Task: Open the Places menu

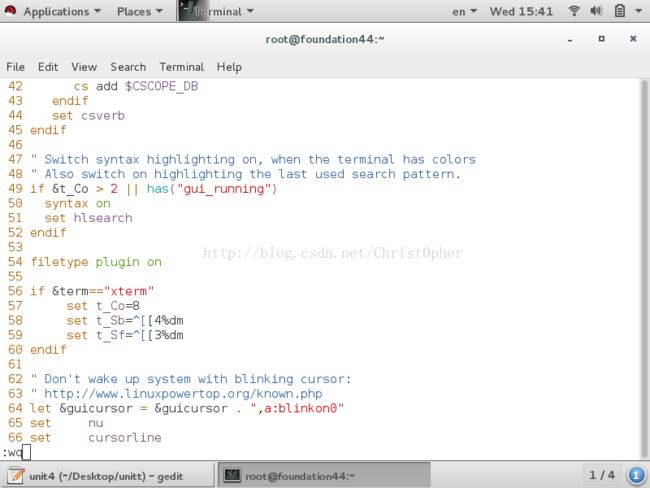Action: coord(139,11)
